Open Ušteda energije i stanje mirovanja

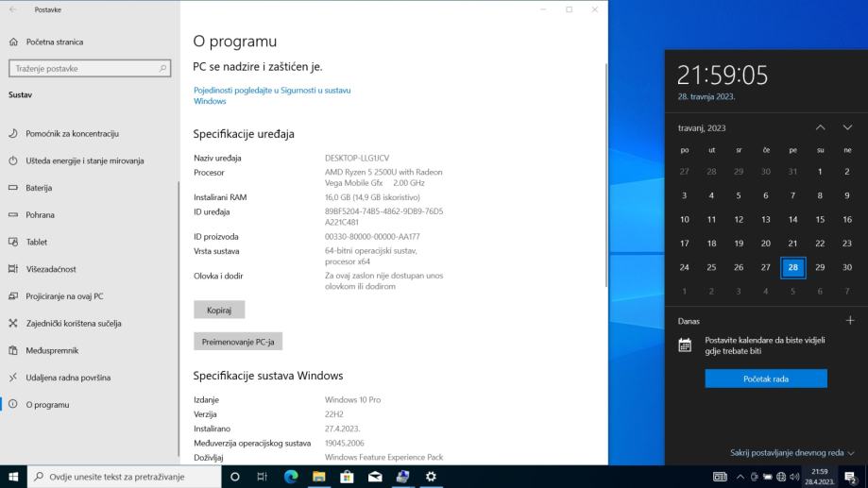[x=85, y=161]
